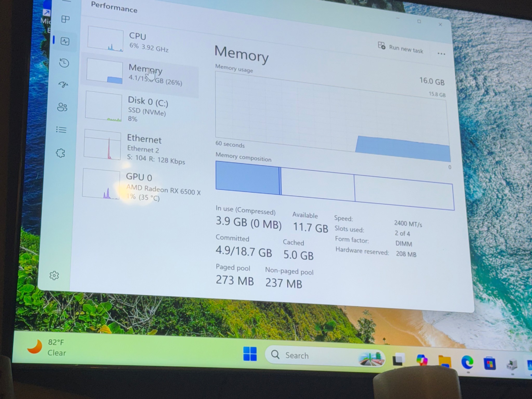
Task: Click the Memory composition in-use segment
Action: tap(247, 177)
